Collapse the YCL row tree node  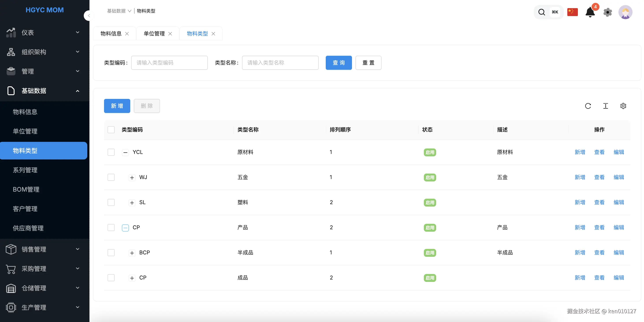tap(125, 152)
